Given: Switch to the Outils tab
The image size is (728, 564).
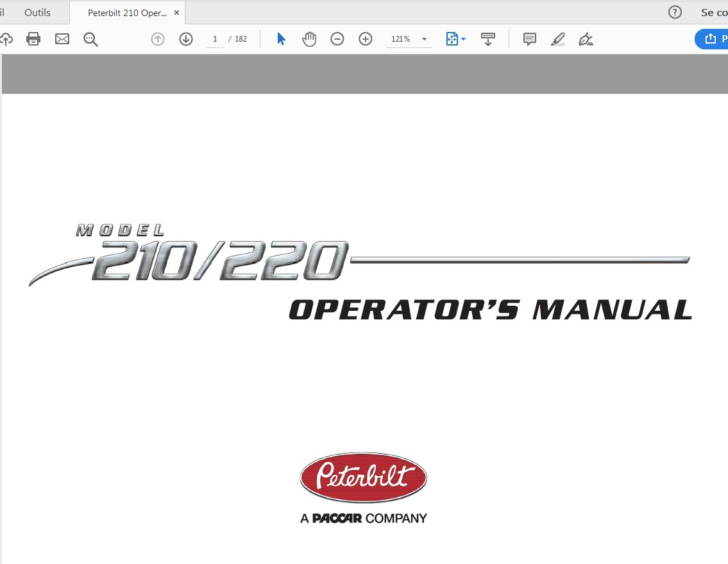Looking at the screenshot, I should pyautogui.click(x=38, y=13).
